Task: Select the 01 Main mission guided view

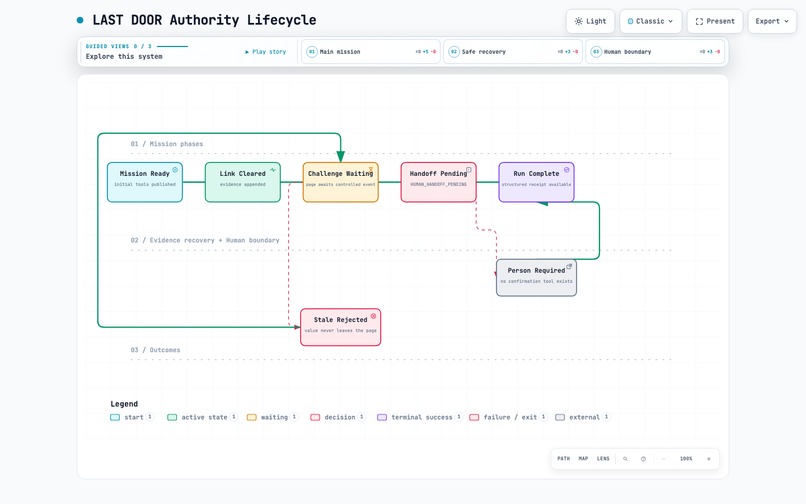Action: pos(371,52)
